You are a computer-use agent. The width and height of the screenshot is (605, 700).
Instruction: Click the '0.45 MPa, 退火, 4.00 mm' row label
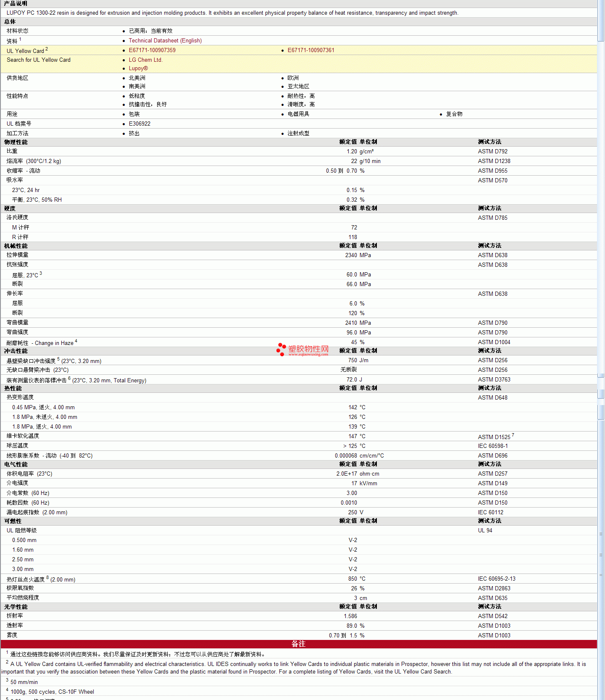tap(43, 408)
